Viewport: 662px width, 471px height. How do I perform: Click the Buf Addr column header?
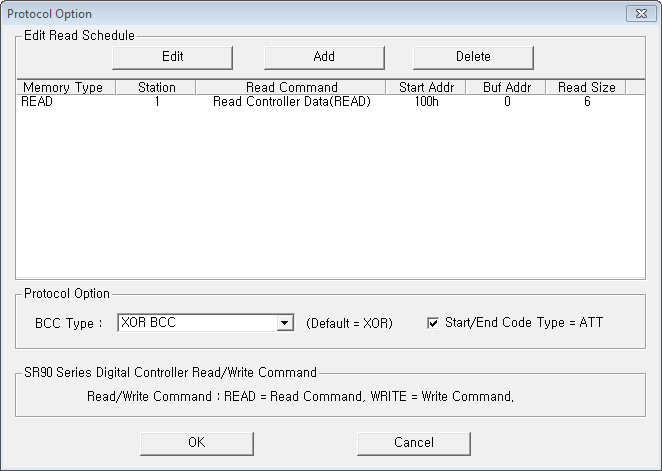507,87
